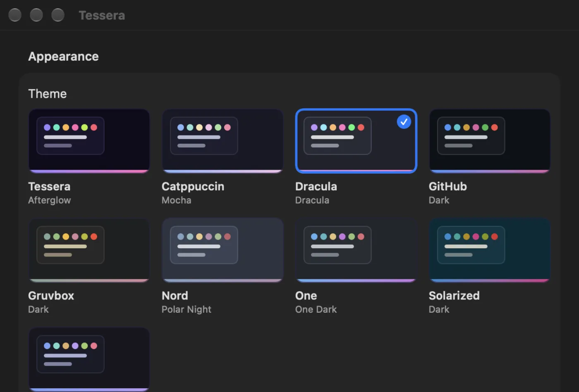
Task: Minimize the Tessera window
Action: coord(36,15)
